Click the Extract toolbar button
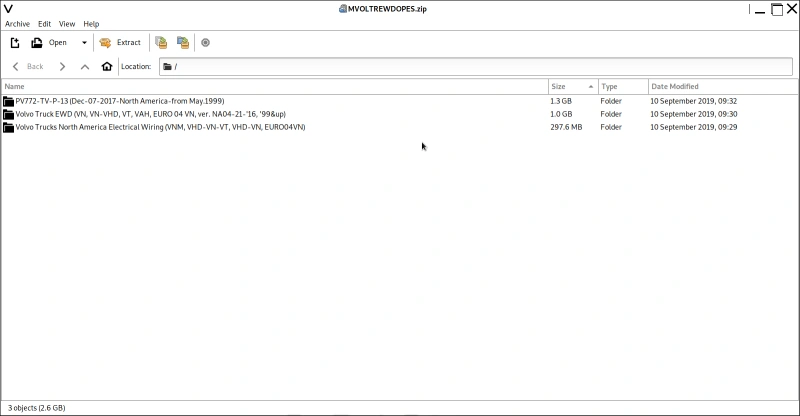The width and height of the screenshot is (800, 416). [x=120, y=43]
